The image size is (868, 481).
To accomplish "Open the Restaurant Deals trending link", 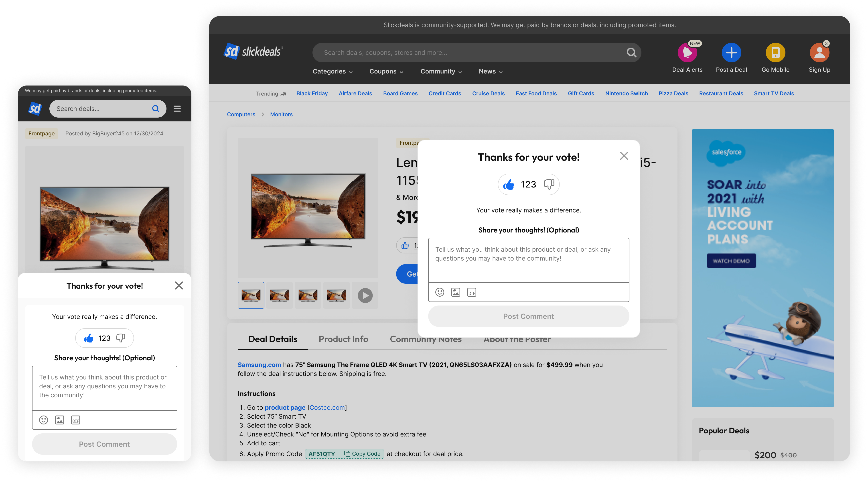I will pos(721,93).
